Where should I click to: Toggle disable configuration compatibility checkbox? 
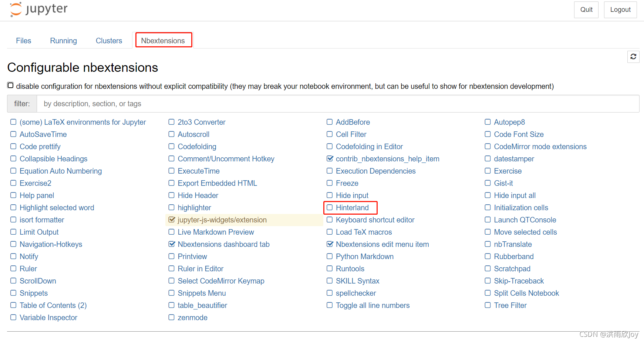[x=11, y=85]
